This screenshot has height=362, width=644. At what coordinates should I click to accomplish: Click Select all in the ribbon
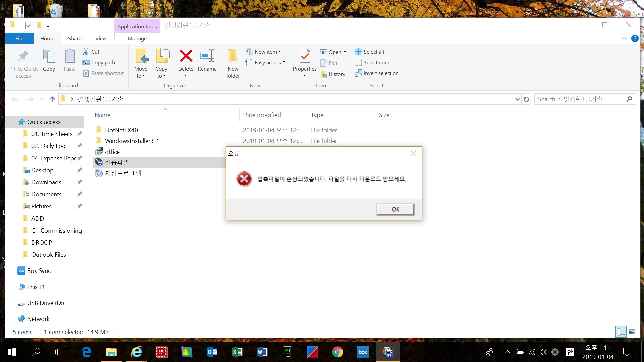coord(373,52)
